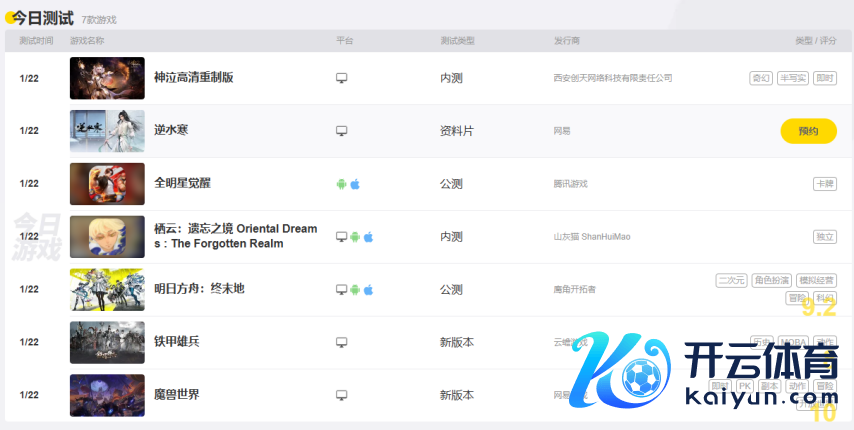Open the 神泣高清重制版 game title link
Screen dimensions: 854x430
click(193, 78)
